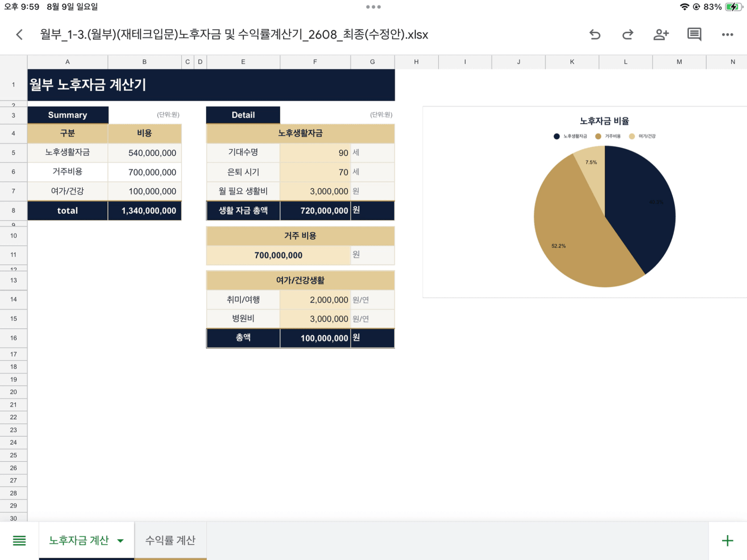Select the 기대수명 value 90 cell

pos(315,153)
